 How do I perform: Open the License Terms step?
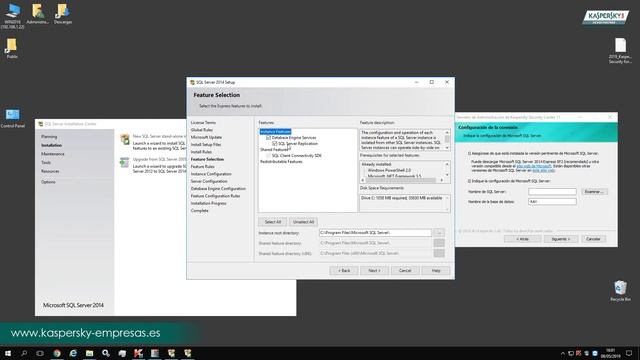pyautogui.click(x=203, y=122)
